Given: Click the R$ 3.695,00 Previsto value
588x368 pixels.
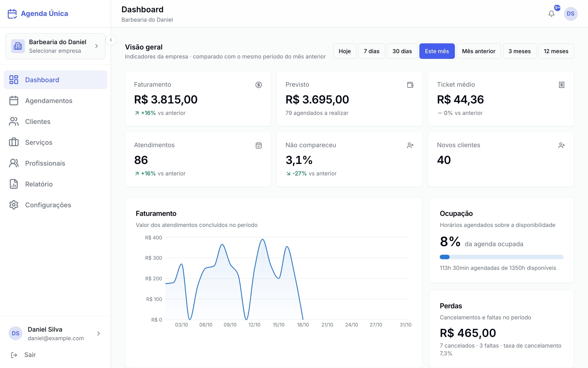Looking at the screenshot, I should click(317, 99).
